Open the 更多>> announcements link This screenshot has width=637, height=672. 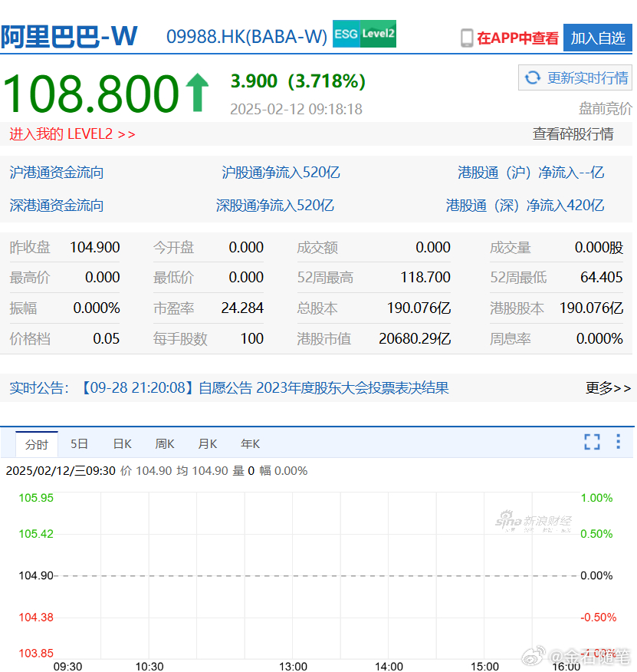608,388
